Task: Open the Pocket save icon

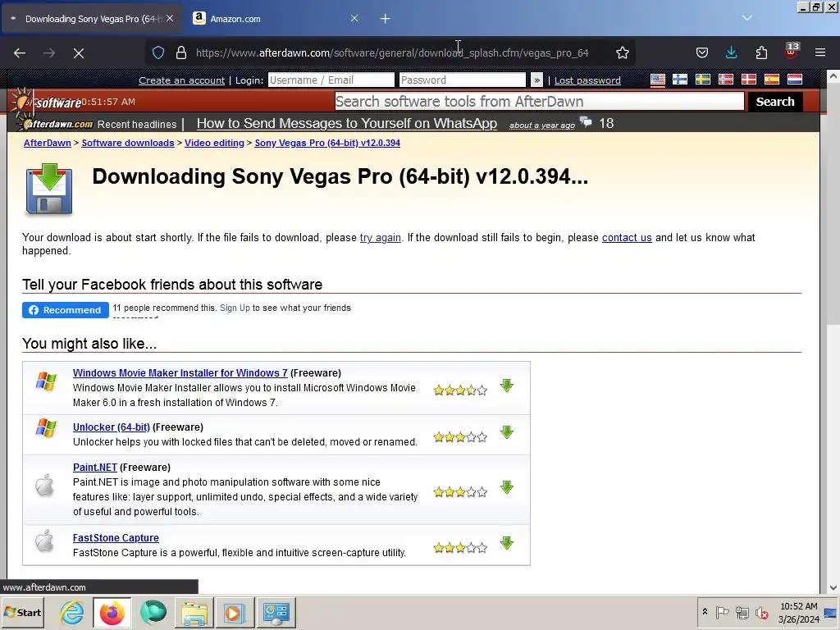Action: tap(702, 52)
